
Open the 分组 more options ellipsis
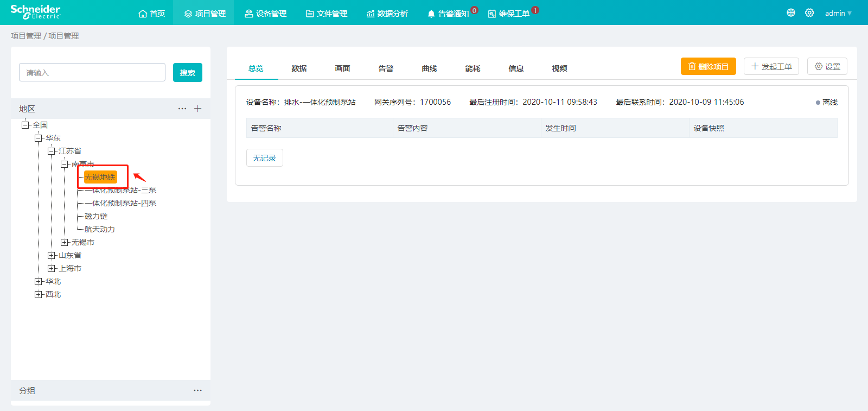coord(197,390)
